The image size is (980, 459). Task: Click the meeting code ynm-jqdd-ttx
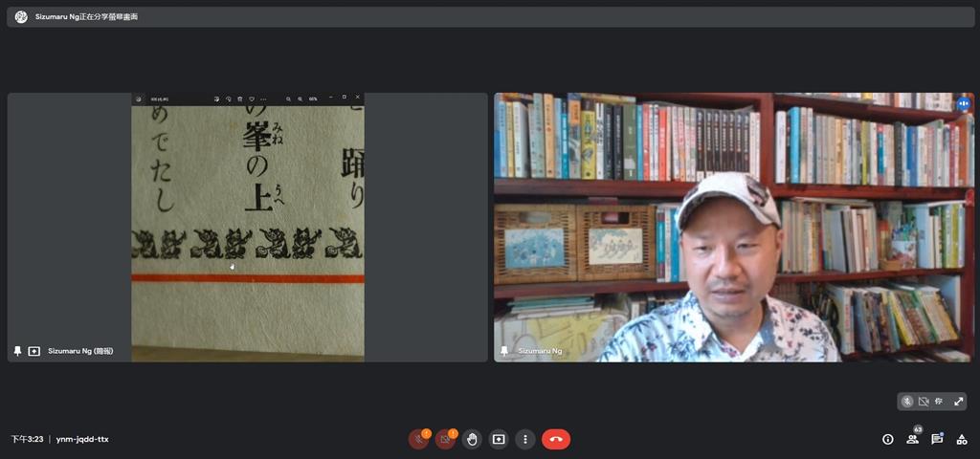(x=82, y=439)
